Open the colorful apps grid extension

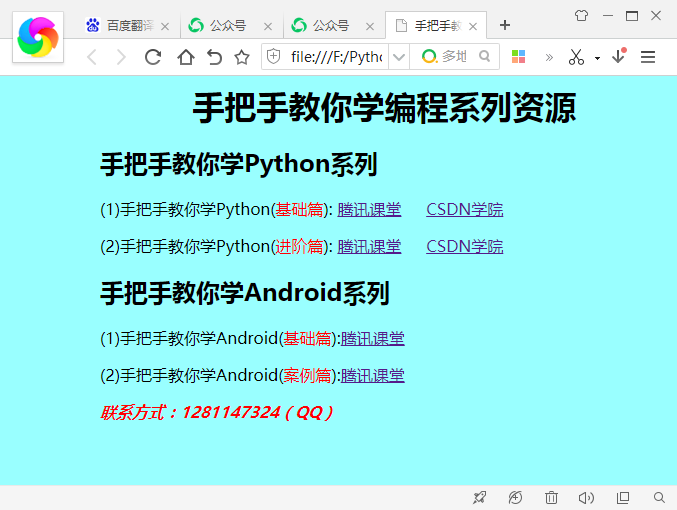point(518,57)
